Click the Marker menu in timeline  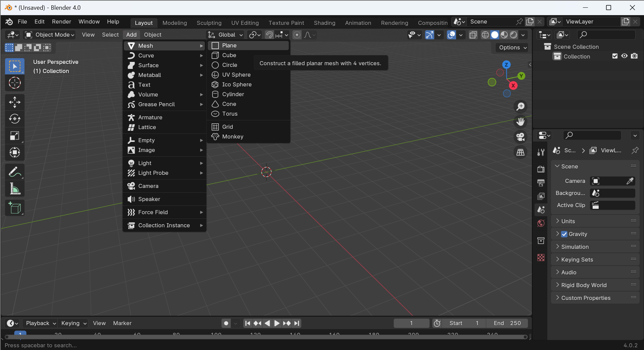coord(122,323)
